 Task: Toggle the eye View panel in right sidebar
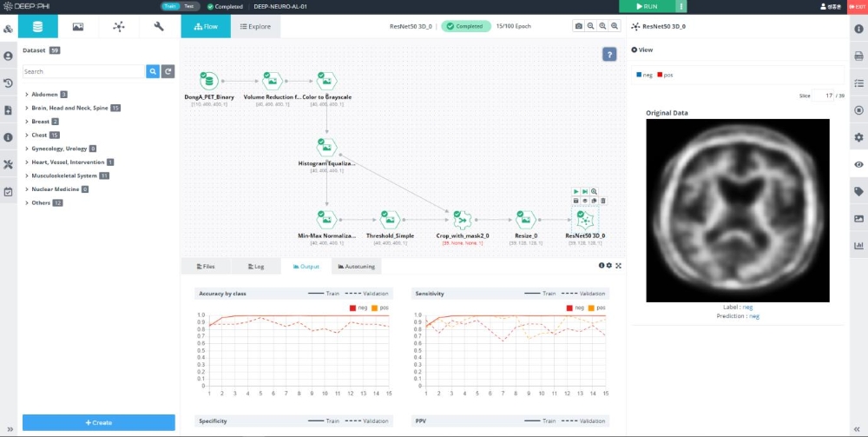(858, 164)
